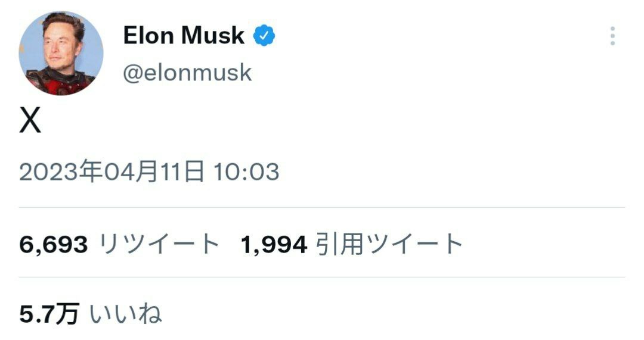Open the いいね list label
Screen dimensions: 644x340
pyautogui.click(x=126, y=314)
